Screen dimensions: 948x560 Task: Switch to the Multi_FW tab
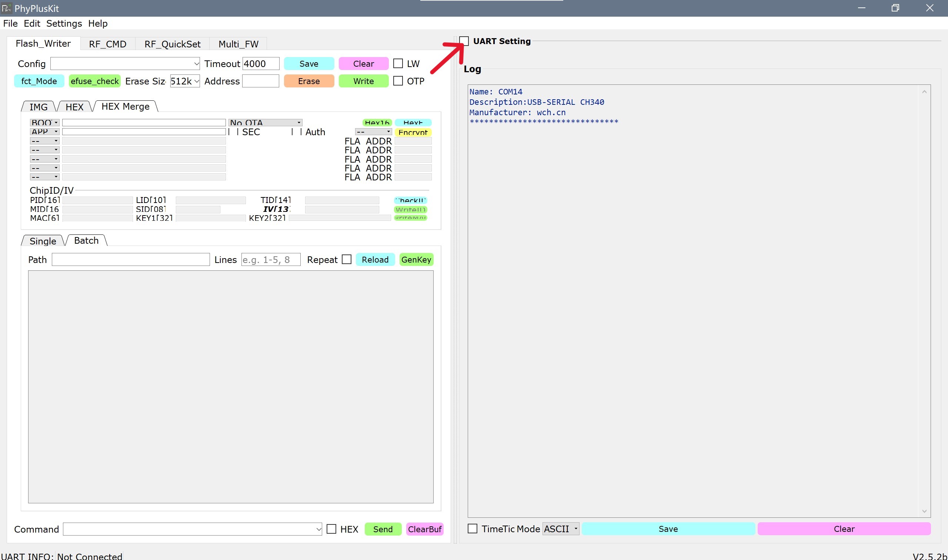pyautogui.click(x=238, y=44)
